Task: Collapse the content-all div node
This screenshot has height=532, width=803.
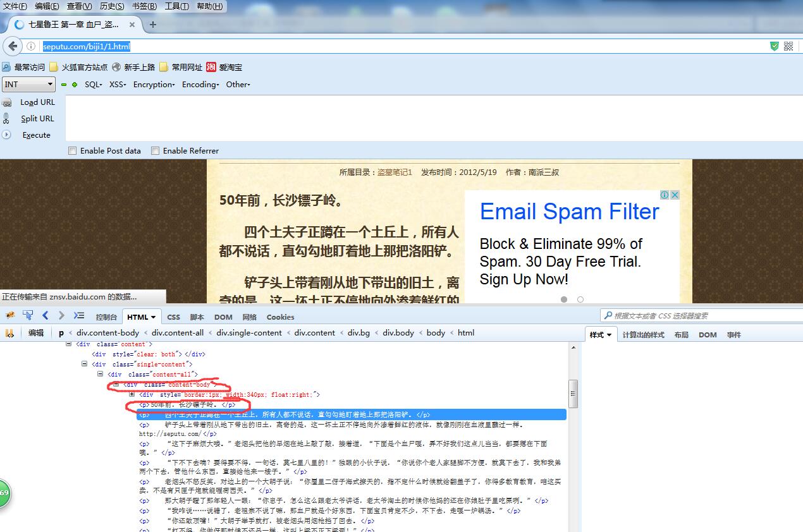Action: (101, 374)
